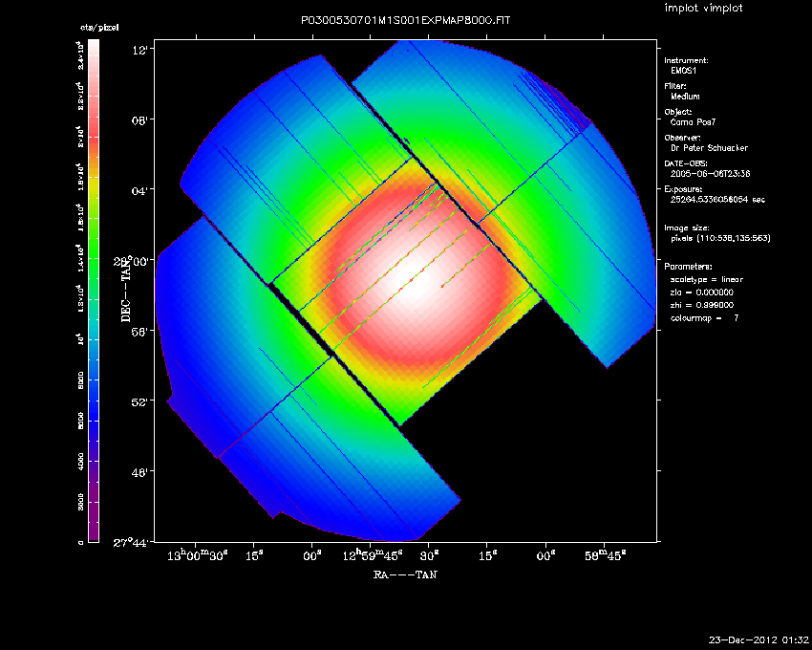Click the 'Parameters:' heading
The image size is (812, 650).
tap(688, 267)
